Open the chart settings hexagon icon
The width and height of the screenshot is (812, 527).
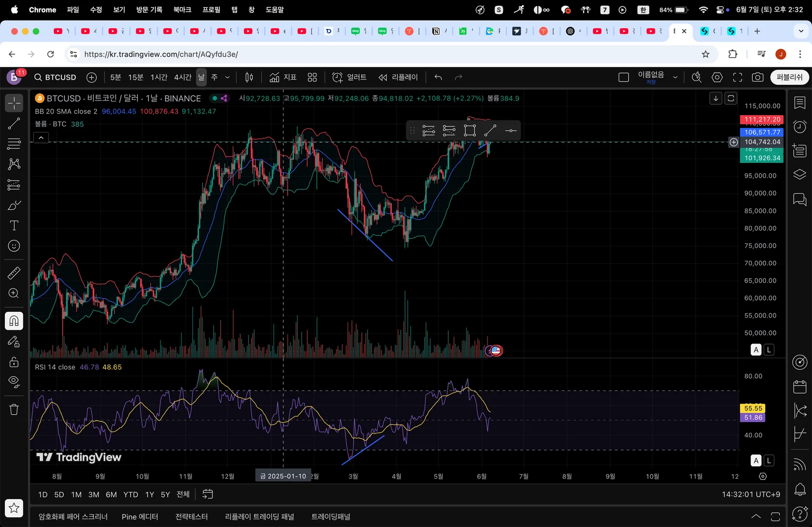coord(717,77)
